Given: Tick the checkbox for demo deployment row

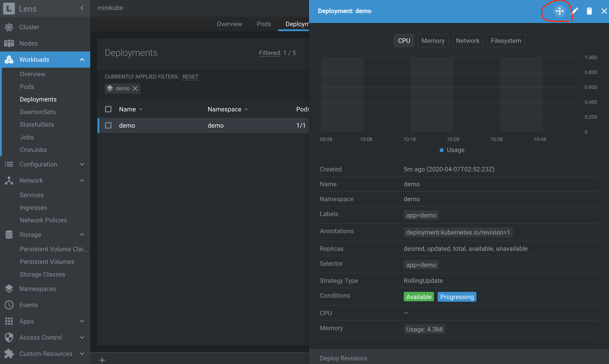Looking at the screenshot, I should (x=108, y=125).
